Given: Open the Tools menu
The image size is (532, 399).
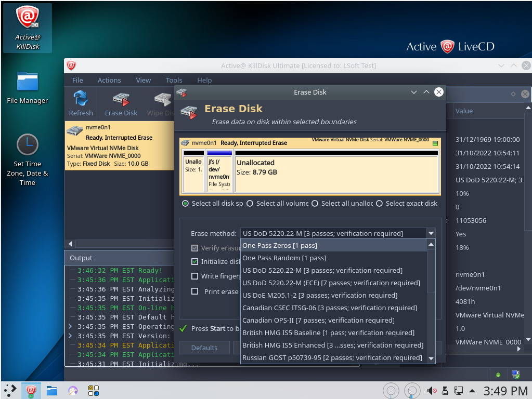Looking at the screenshot, I should pyautogui.click(x=174, y=81).
